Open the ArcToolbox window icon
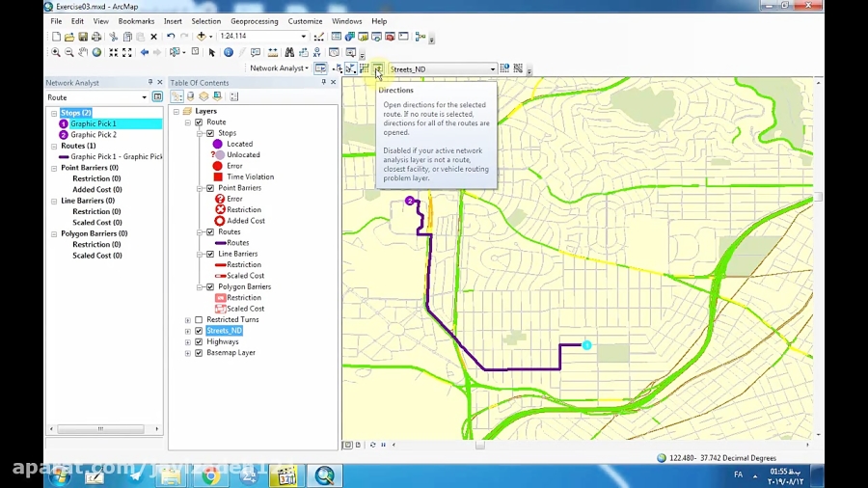 390,37
